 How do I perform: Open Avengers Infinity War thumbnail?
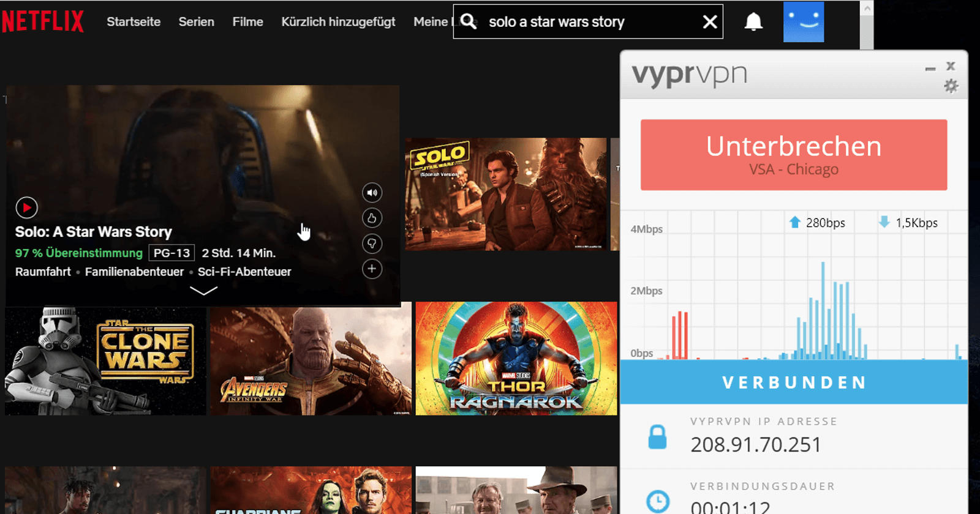(311, 359)
